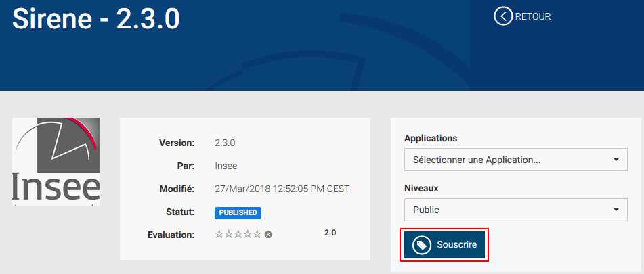644x274 pixels.
Task: Click the Niveaux label
Action: (x=421, y=188)
